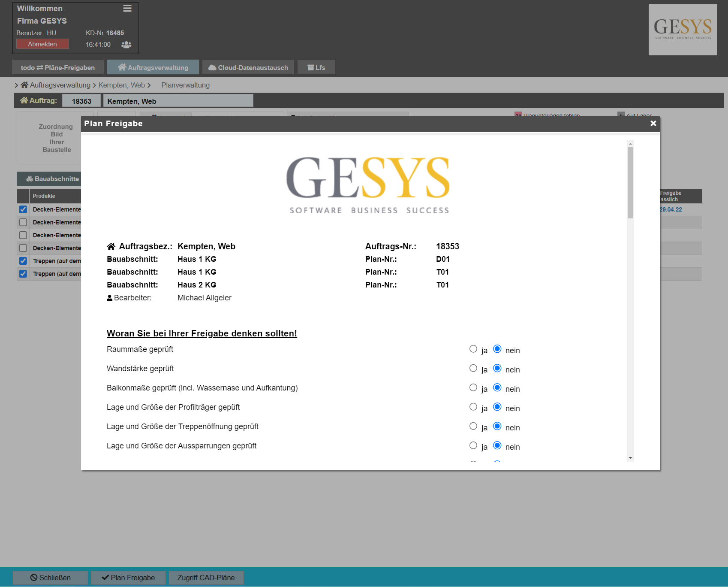Image resolution: width=728 pixels, height=587 pixels.
Task: Click the Plan Freigabe bottom button
Action: tap(128, 578)
